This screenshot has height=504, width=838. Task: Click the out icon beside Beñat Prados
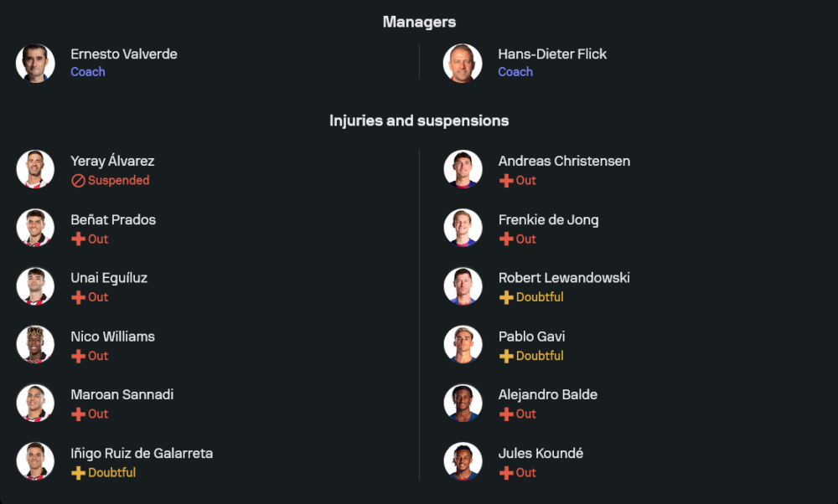(78, 239)
